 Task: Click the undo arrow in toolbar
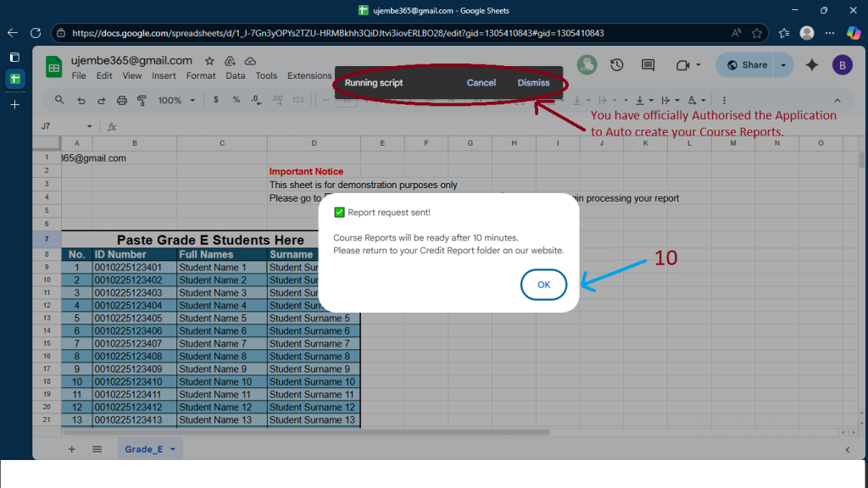81,100
